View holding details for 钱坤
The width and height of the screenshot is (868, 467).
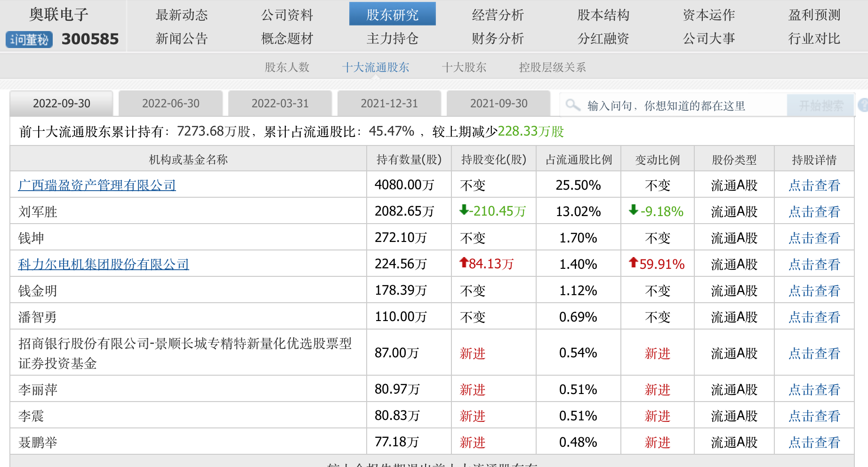[x=814, y=238]
